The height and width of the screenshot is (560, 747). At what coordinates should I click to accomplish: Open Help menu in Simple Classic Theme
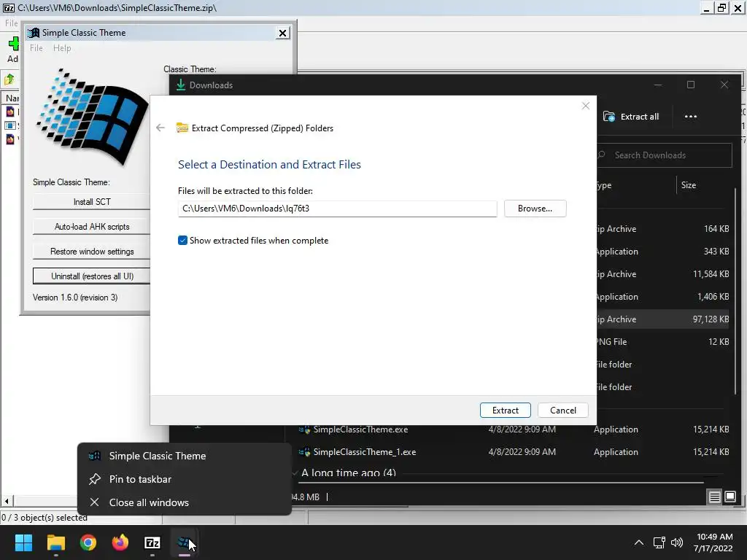coord(62,48)
